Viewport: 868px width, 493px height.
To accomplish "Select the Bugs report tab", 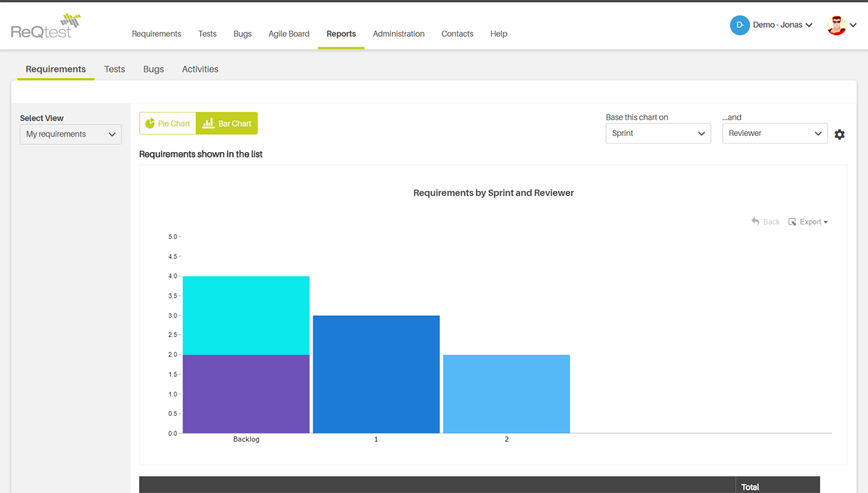I will click(154, 69).
